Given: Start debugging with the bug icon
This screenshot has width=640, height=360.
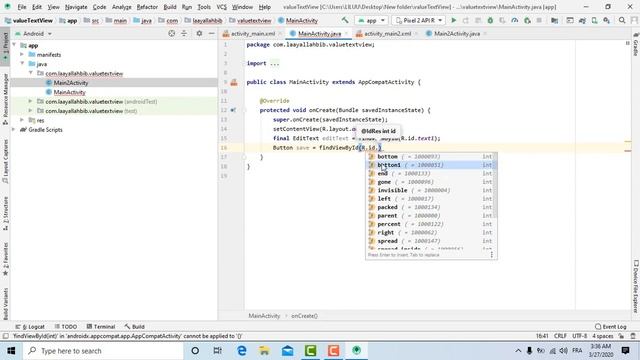Looking at the screenshot, I should click(x=490, y=20).
